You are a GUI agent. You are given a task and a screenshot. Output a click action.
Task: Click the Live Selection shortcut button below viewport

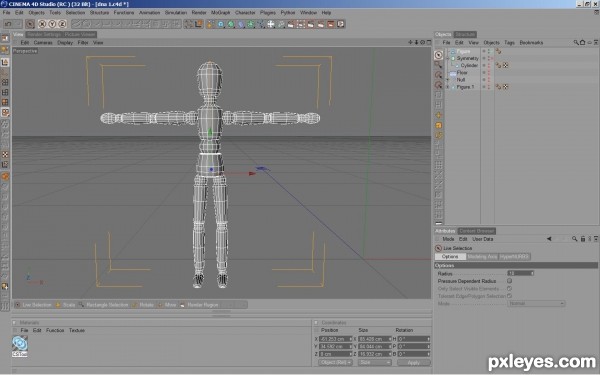tap(33, 305)
